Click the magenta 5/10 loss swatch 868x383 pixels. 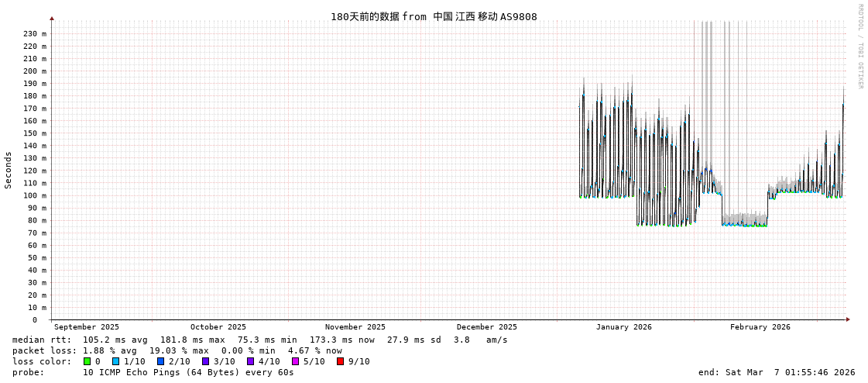point(295,361)
